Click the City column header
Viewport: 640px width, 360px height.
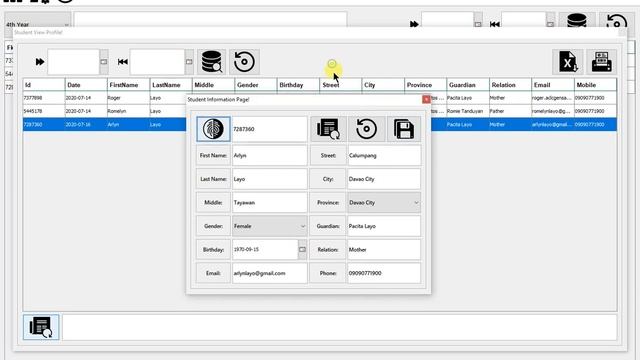[x=383, y=85]
